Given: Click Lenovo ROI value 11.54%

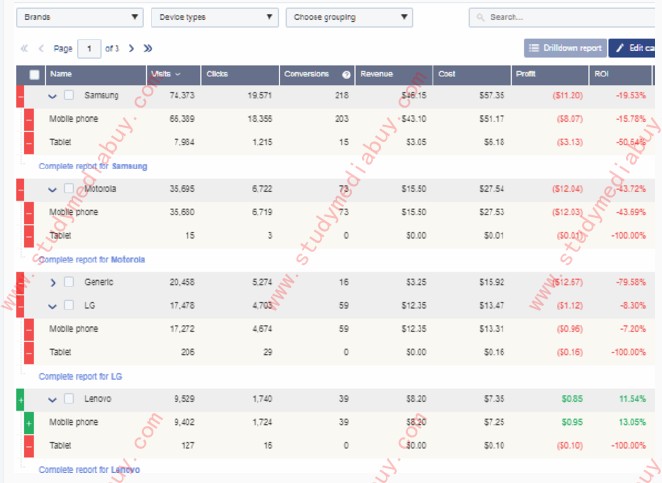Looking at the screenshot, I should 632,399.
